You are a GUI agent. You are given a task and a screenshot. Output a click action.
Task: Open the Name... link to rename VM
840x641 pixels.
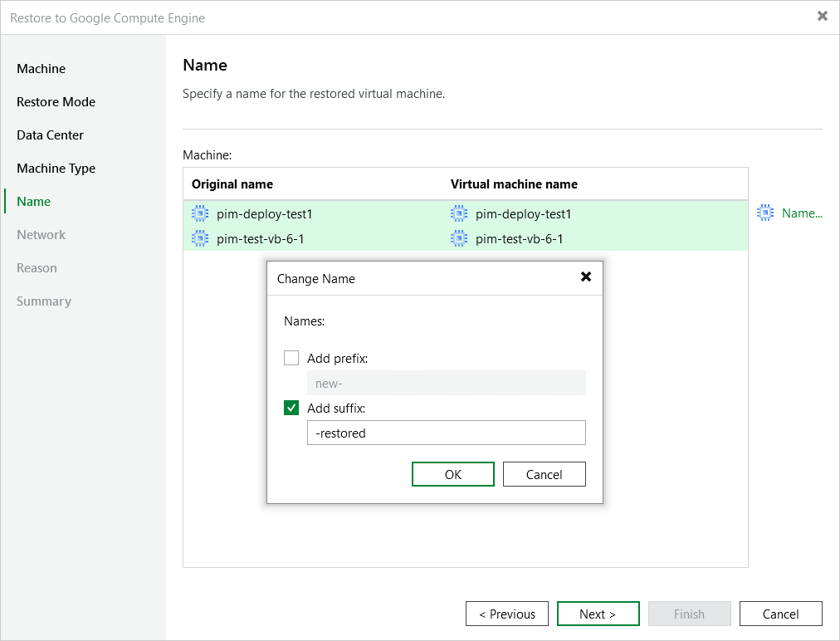[802, 213]
